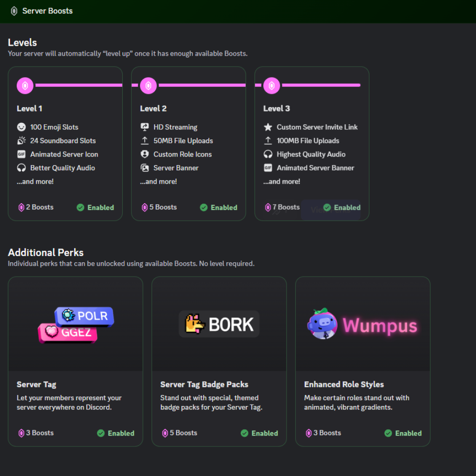
Task: Click the pink boost gem above Level 2
Action: click(149, 86)
